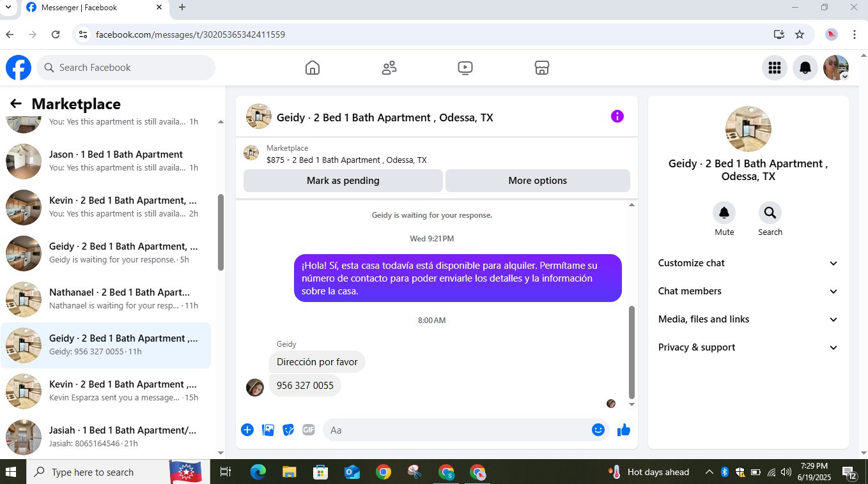Click the apartment thumbnail in right panel

748,129
